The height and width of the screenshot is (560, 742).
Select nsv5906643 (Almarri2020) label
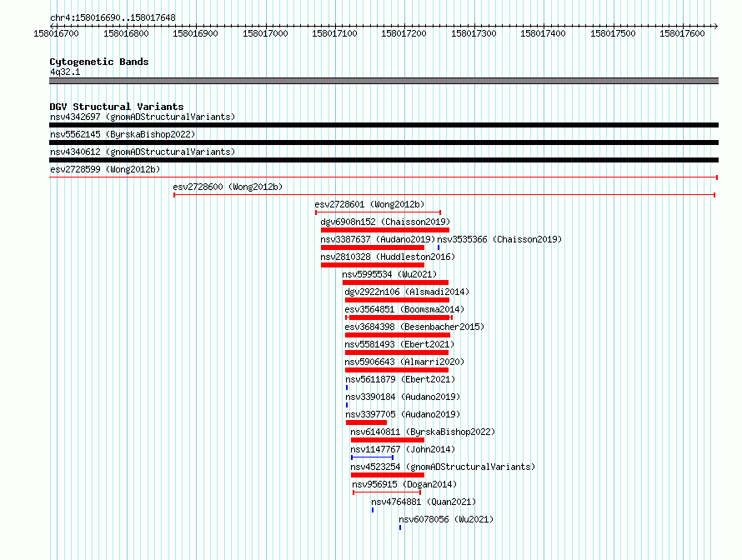404,362
